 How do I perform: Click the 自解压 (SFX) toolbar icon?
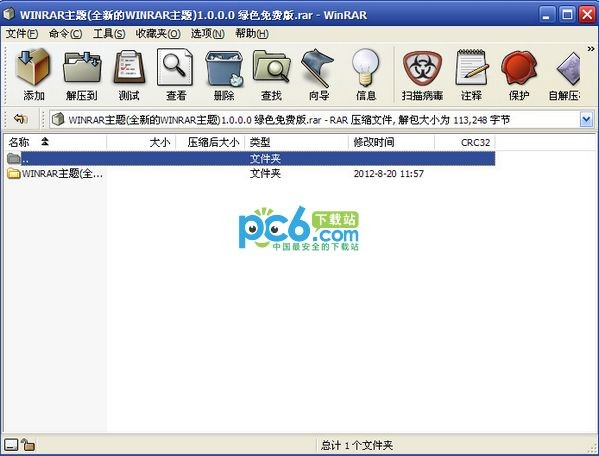(x=568, y=68)
